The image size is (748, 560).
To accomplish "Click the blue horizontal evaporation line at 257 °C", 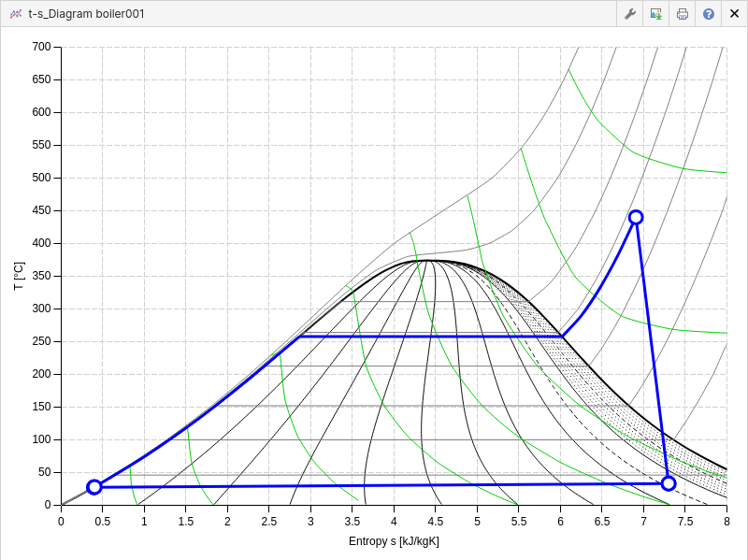I will 430,336.
